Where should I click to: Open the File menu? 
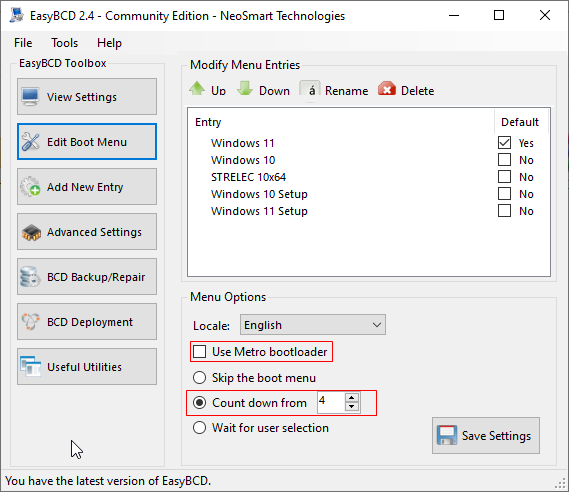23,43
